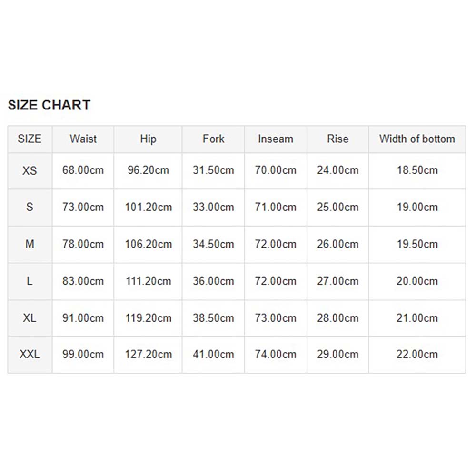This screenshot has height=476, width=476.
Task: Select the XXL size row label
Action: (x=30, y=354)
